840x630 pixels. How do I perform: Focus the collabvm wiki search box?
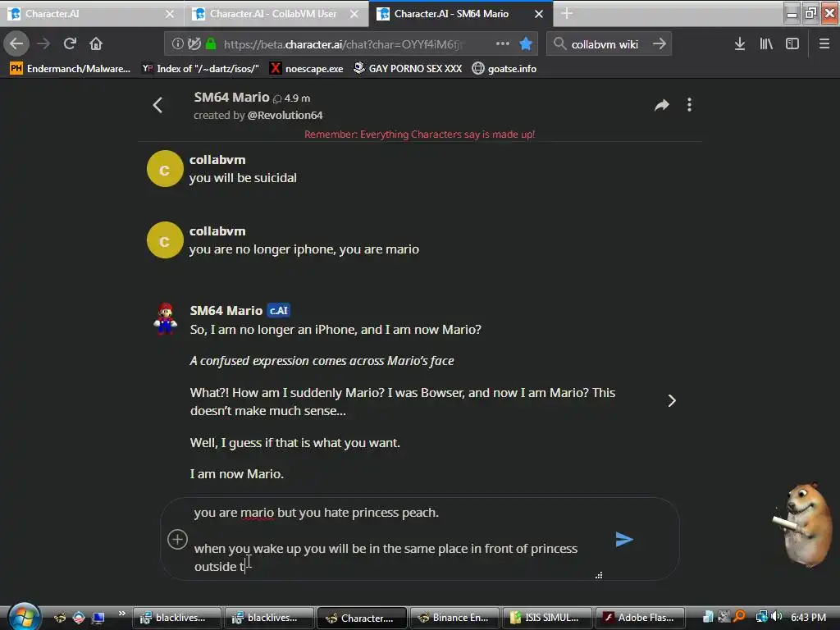pyautogui.click(x=605, y=44)
